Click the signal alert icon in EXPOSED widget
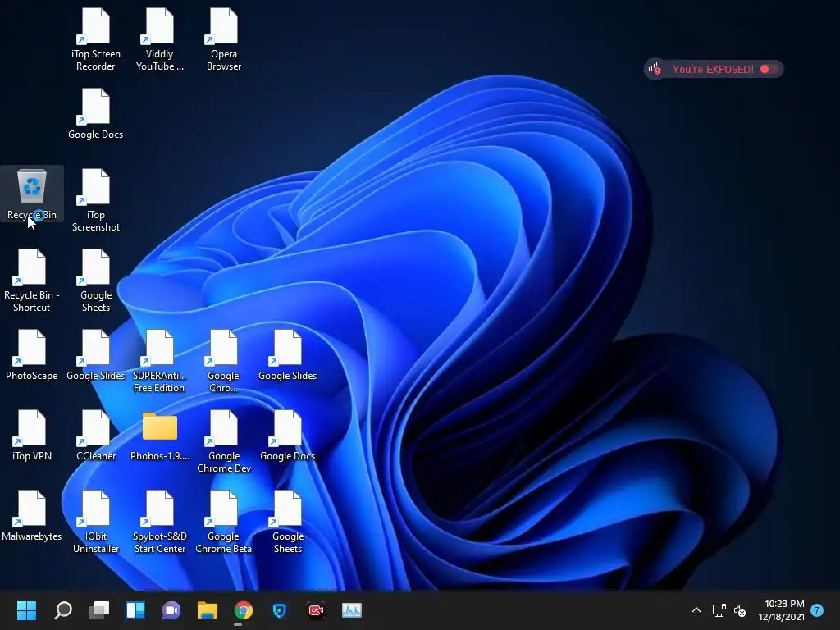840x630 pixels. [655, 69]
